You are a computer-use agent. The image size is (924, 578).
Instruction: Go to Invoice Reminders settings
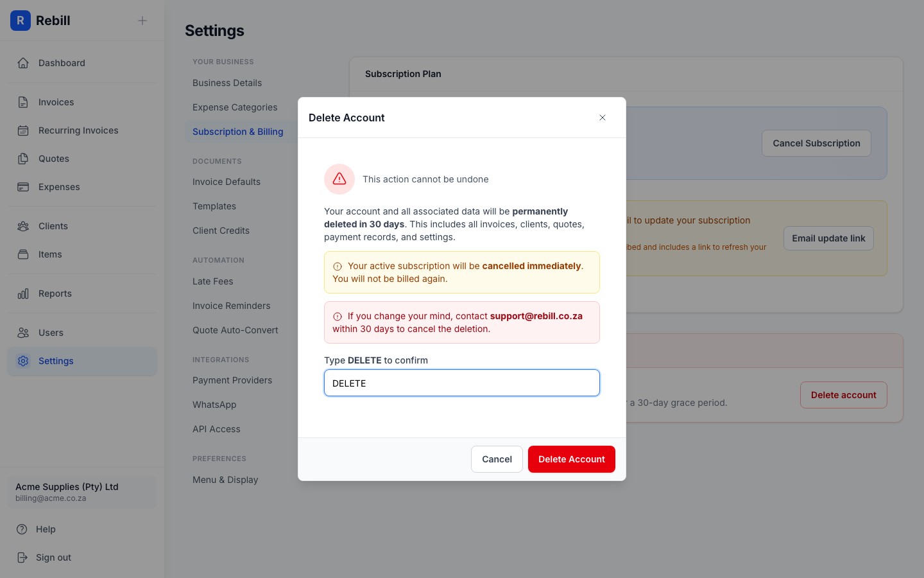click(x=231, y=306)
